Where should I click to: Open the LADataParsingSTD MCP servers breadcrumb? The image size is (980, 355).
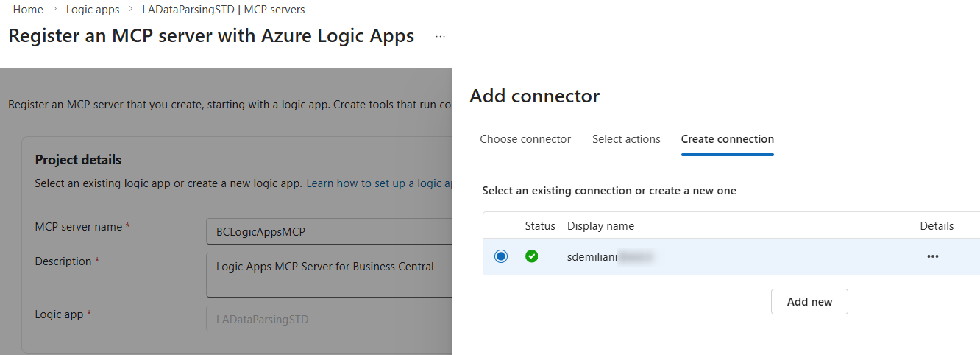[x=223, y=10]
